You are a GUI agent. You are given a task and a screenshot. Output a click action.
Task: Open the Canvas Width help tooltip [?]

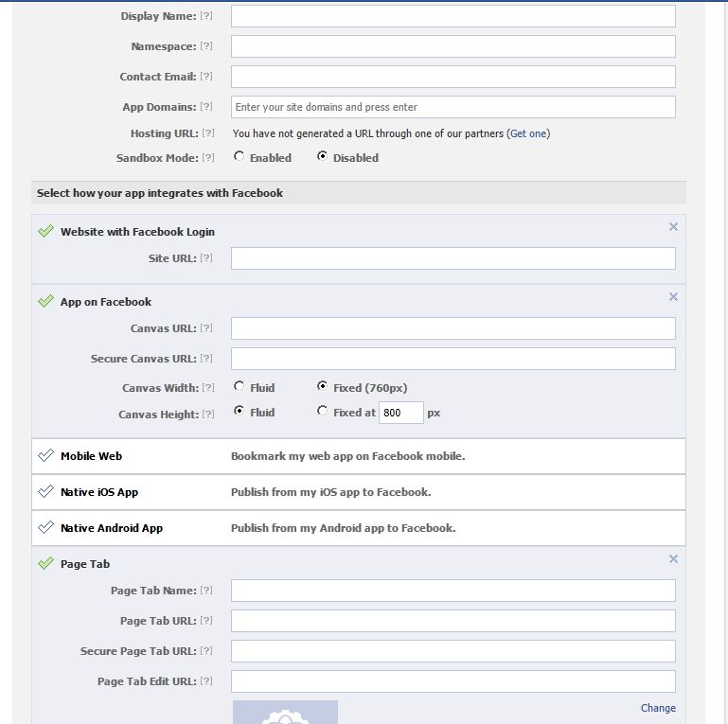click(x=208, y=387)
